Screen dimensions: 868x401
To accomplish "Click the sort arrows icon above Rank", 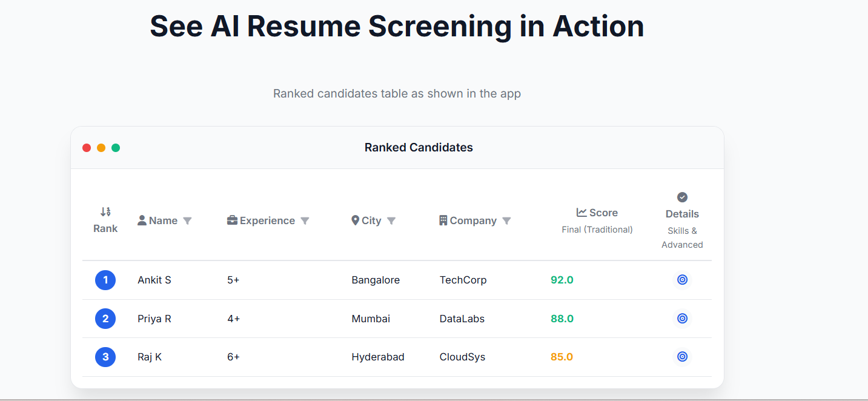I will 105,211.
